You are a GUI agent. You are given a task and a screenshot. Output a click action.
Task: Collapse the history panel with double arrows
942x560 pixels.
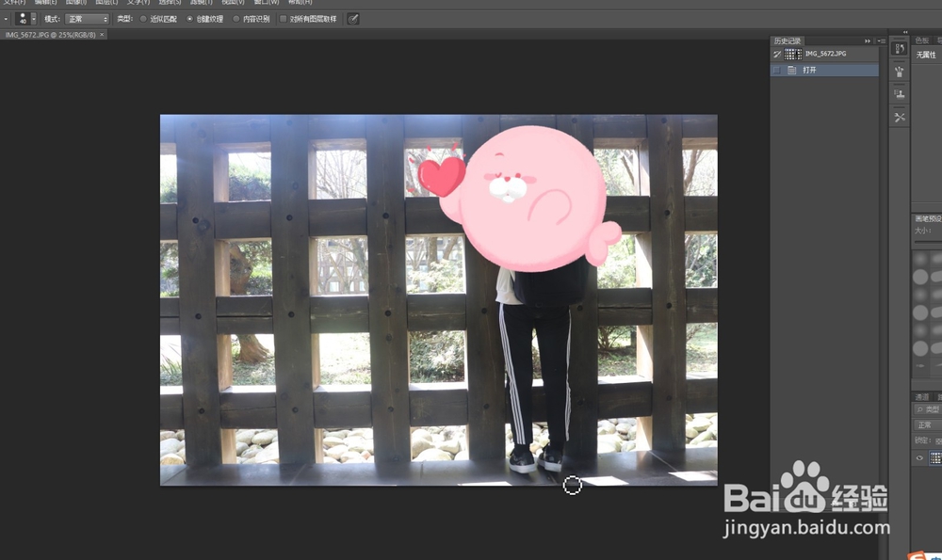(x=868, y=40)
